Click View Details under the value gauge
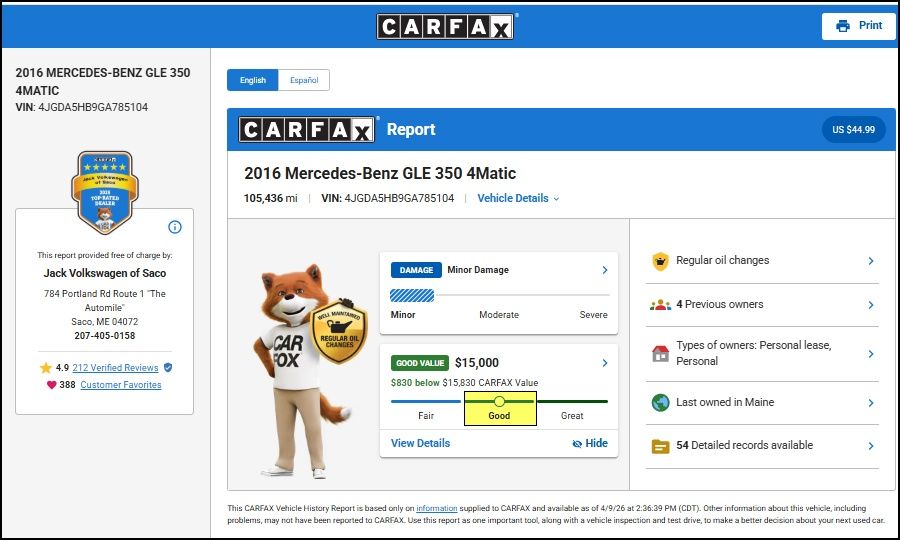 pyautogui.click(x=420, y=443)
